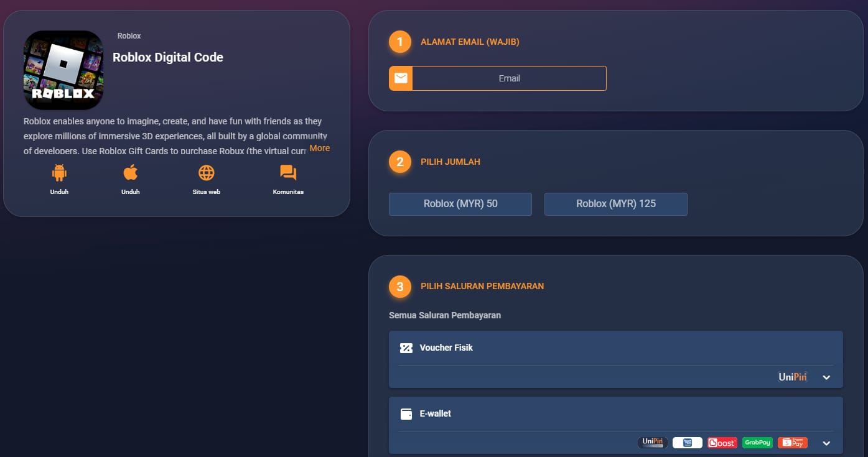
Task: Select Roblox (MYR) 125 amount
Action: point(616,204)
